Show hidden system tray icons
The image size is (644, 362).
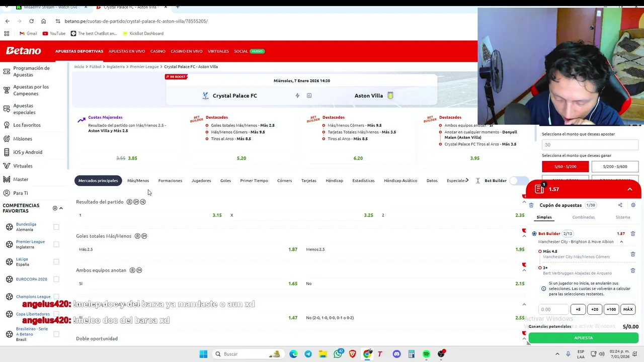[x=557, y=354]
